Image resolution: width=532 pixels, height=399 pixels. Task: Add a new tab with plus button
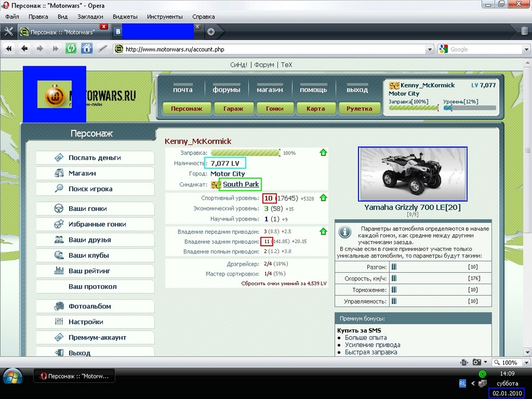pos(211,32)
